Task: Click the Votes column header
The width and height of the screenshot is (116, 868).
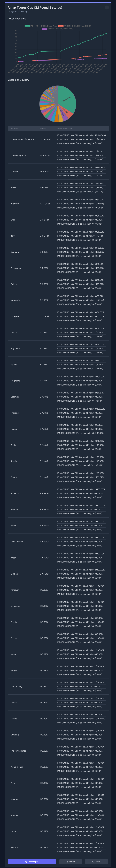Action: click(x=43, y=129)
